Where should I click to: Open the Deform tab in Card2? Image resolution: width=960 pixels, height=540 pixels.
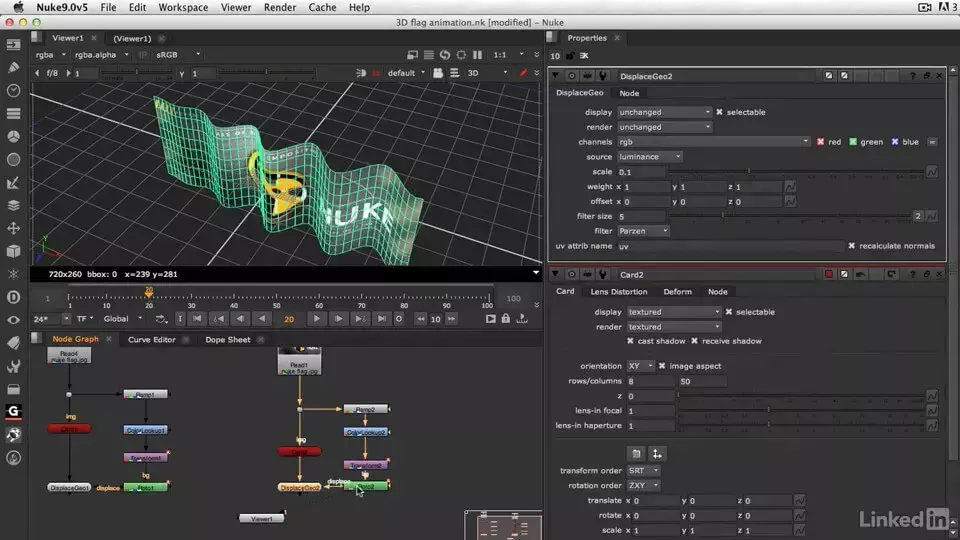click(x=677, y=292)
